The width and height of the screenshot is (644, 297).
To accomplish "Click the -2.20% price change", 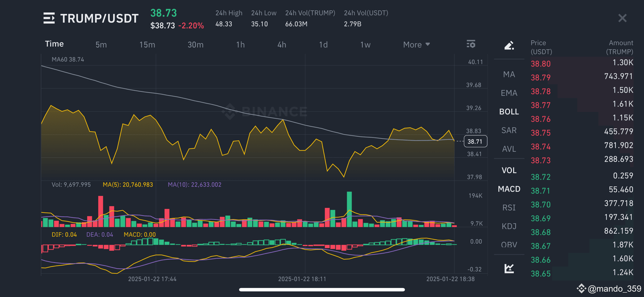I will coord(191,26).
